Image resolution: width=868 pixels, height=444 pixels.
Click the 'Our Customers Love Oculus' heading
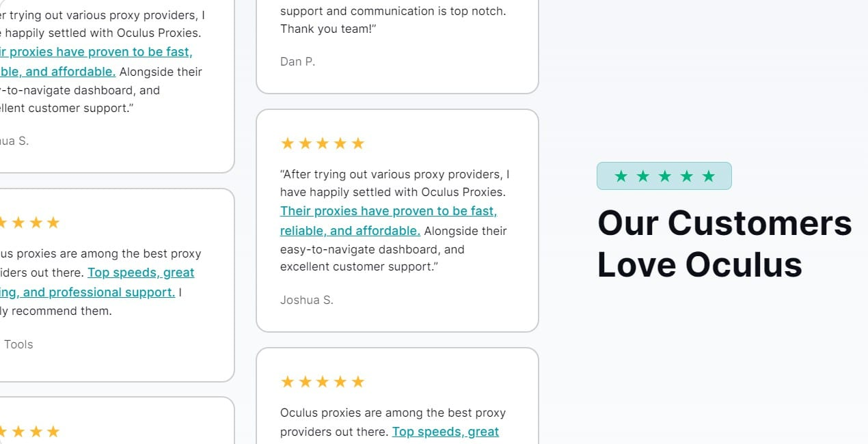click(x=724, y=243)
